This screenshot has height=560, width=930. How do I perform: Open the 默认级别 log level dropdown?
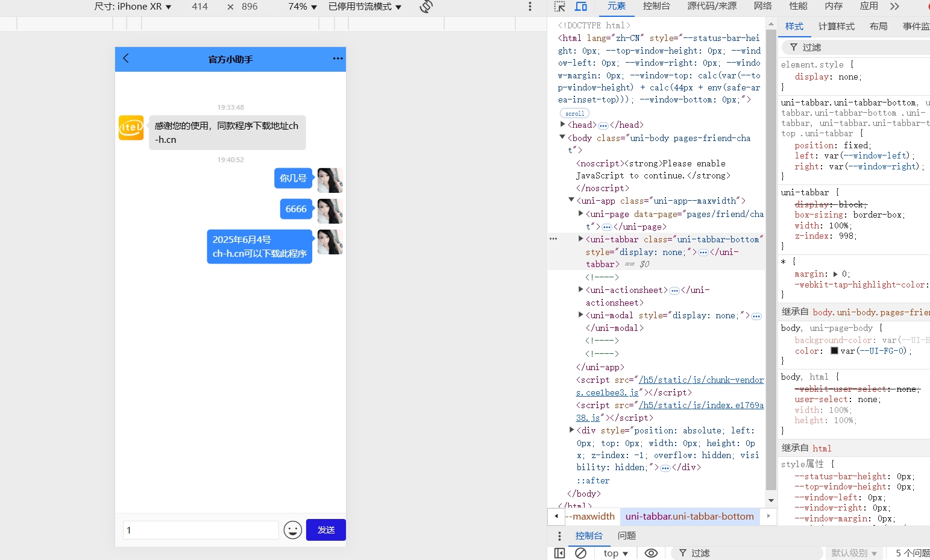[853, 553]
